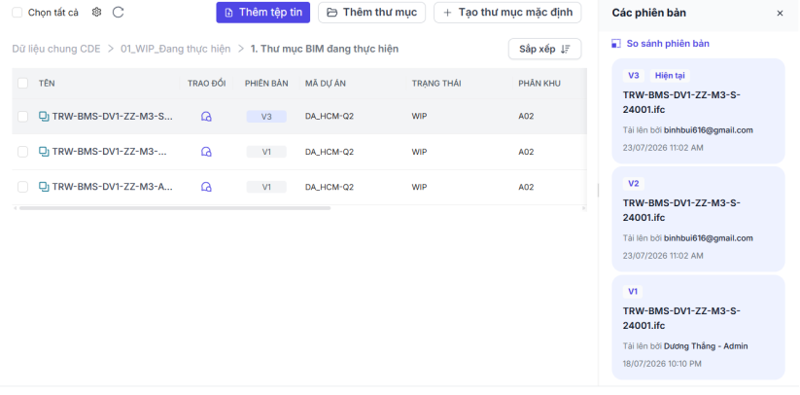Screen dimensions: 800x395
Task: Click Dương Thắng - Admin uploader name
Action: [x=706, y=346]
